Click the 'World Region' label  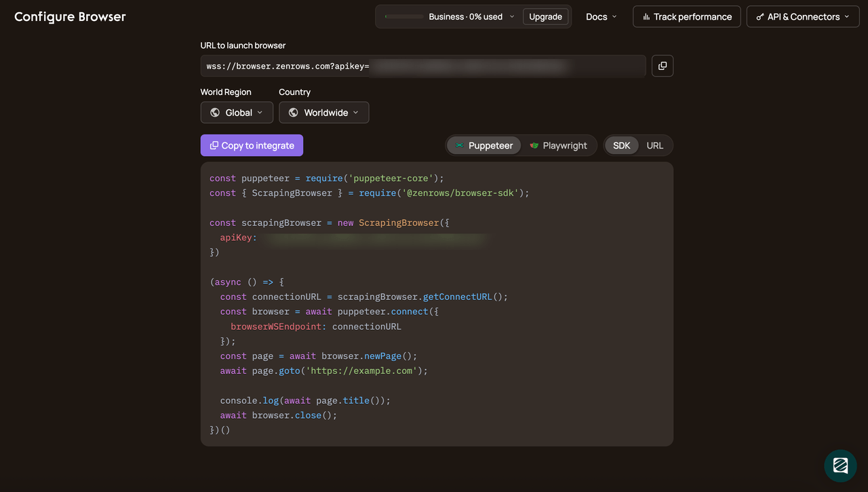[x=226, y=92]
